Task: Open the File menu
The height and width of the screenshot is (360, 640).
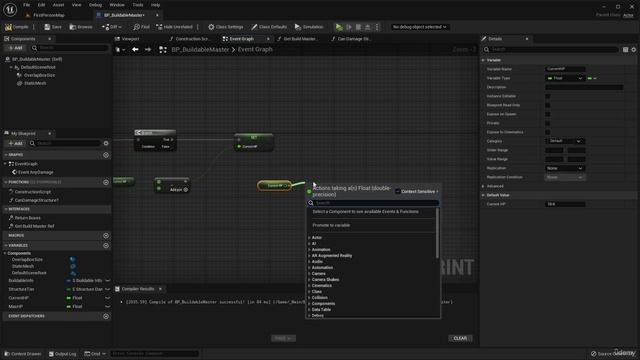Action: click(x=27, y=5)
